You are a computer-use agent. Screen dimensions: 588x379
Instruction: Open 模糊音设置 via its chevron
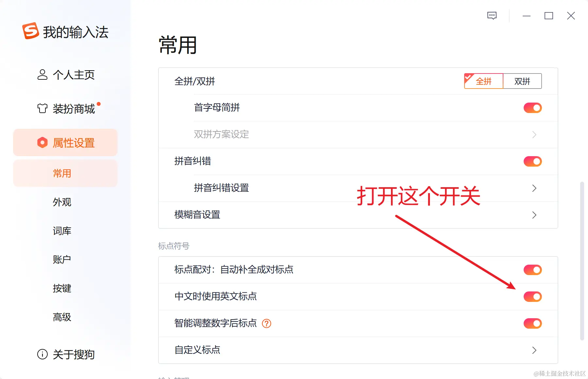pyautogui.click(x=534, y=215)
